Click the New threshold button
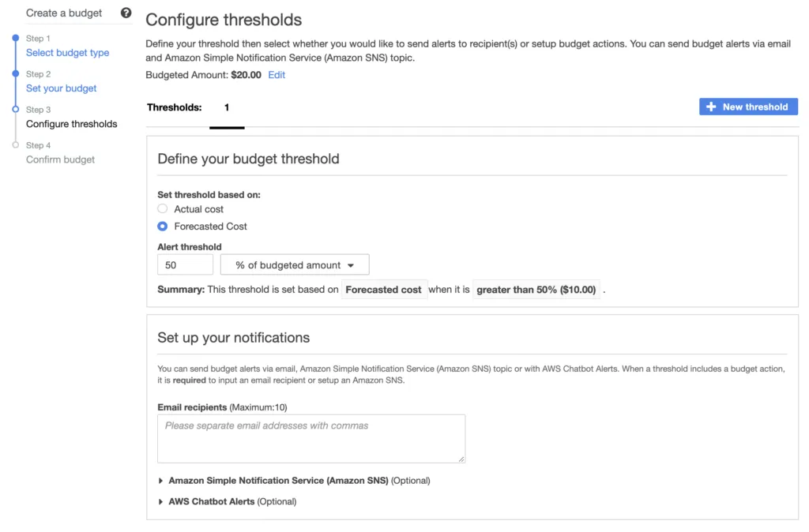This screenshot has height=532, width=809. pos(748,106)
